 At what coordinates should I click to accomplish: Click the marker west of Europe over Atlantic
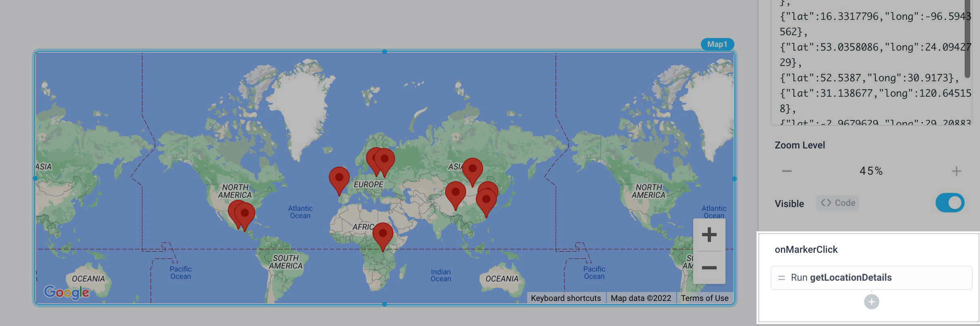[339, 182]
